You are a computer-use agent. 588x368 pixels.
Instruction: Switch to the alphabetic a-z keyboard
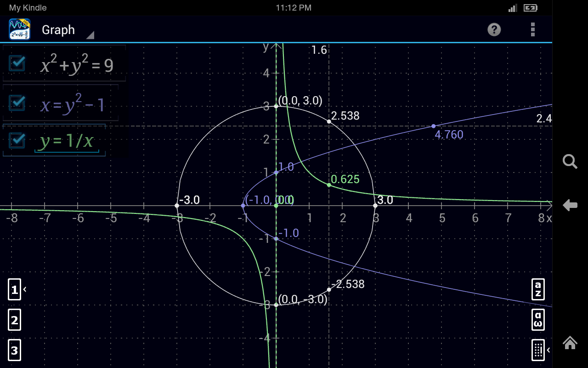click(x=538, y=289)
